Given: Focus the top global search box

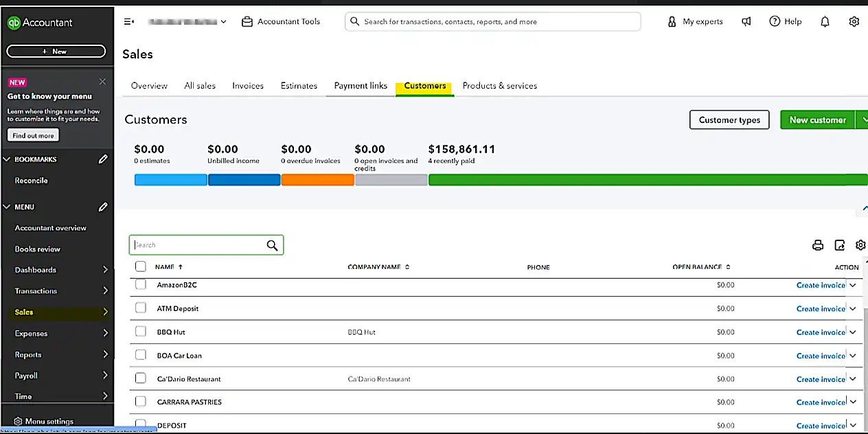Looking at the screenshot, I should (493, 21).
